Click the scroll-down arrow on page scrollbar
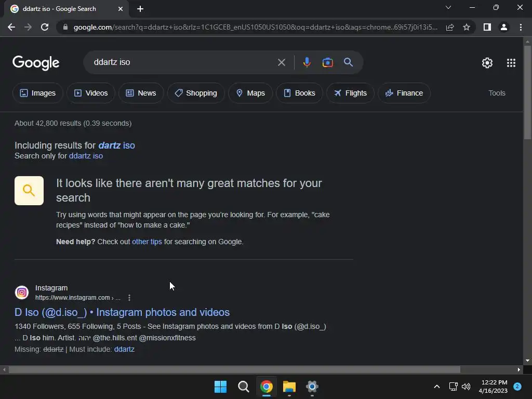Viewport: 532px width, 399px height. (527, 361)
